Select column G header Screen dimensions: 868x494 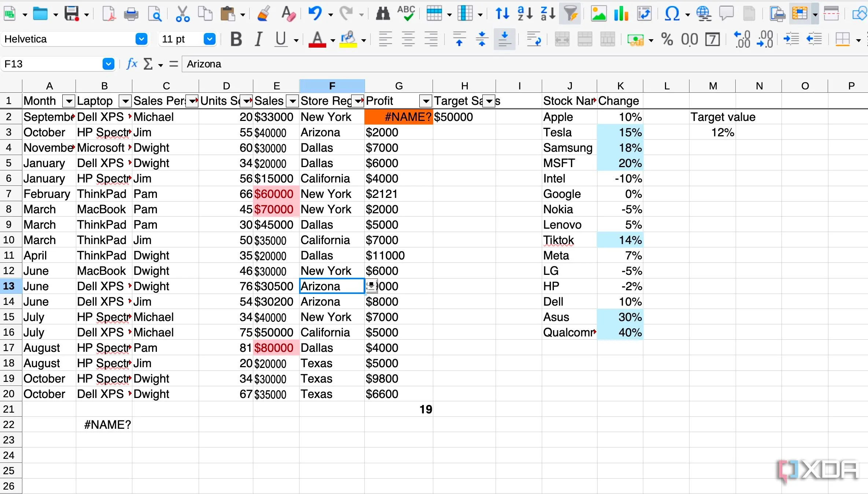pyautogui.click(x=399, y=86)
